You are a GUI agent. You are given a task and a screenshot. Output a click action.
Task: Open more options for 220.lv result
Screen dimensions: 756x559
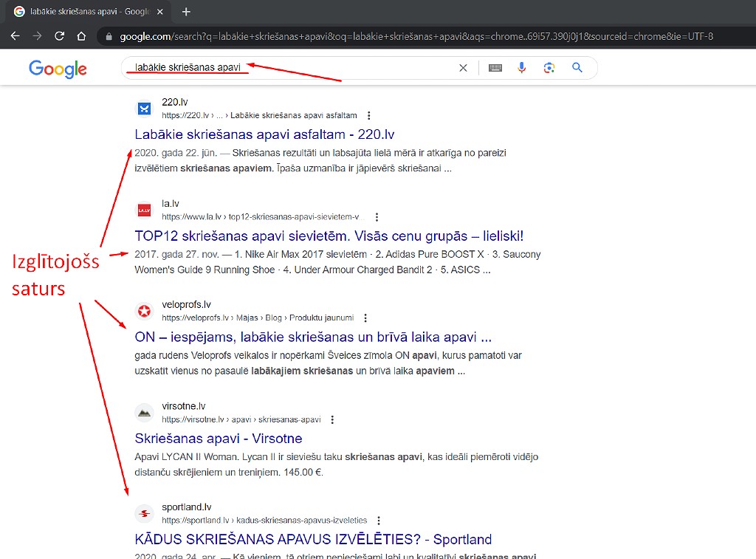click(x=369, y=116)
